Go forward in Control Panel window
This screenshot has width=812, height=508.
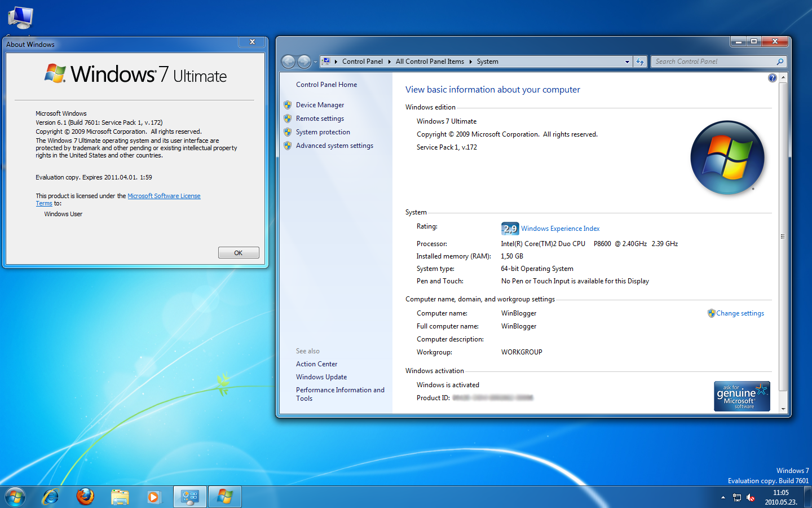click(304, 62)
